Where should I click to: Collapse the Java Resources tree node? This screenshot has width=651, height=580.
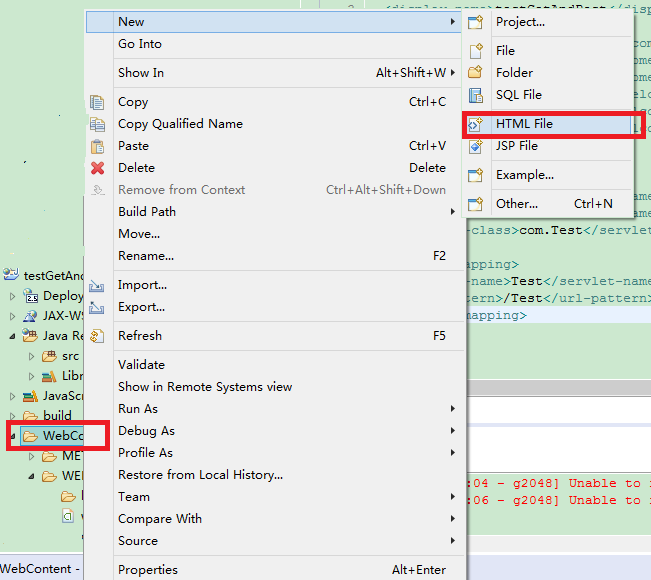coord(12,336)
